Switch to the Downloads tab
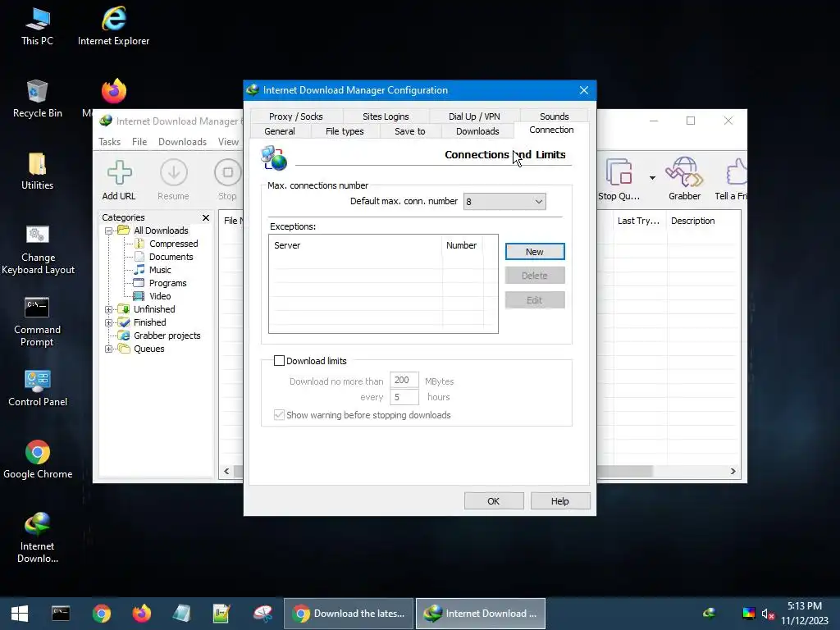 pyautogui.click(x=477, y=131)
